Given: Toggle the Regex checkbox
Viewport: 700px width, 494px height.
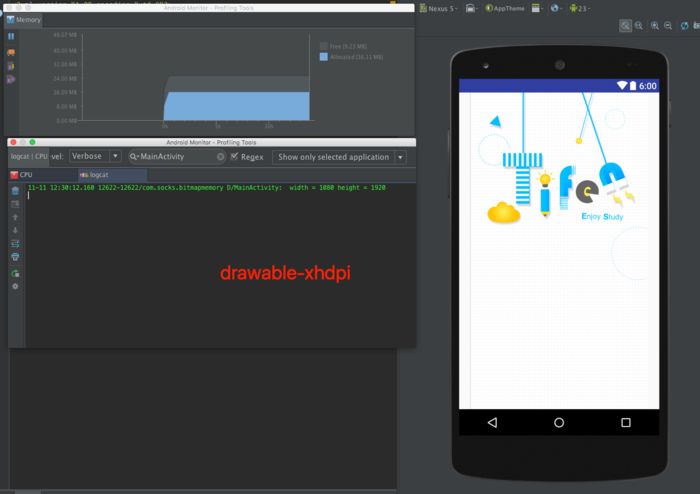Looking at the screenshot, I should (x=234, y=156).
